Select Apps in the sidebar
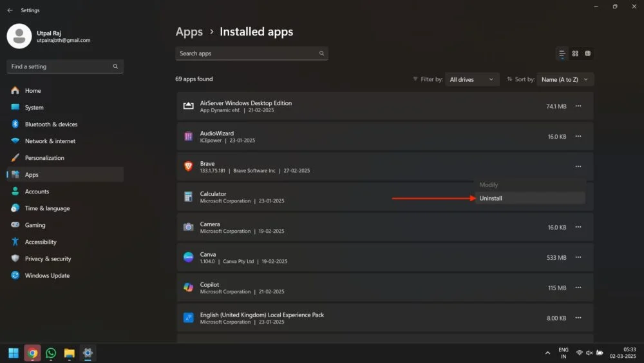The image size is (644, 363). [65, 175]
